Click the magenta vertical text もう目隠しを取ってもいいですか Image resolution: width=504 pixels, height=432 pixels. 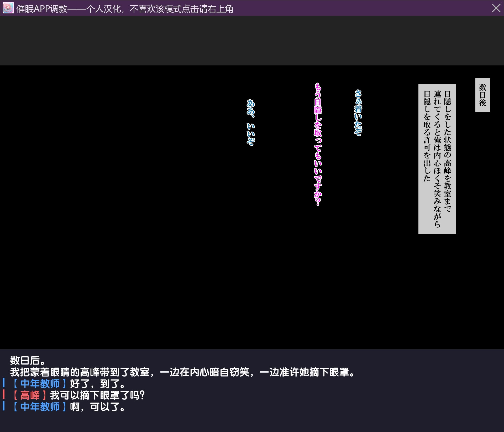pos(318,144)
